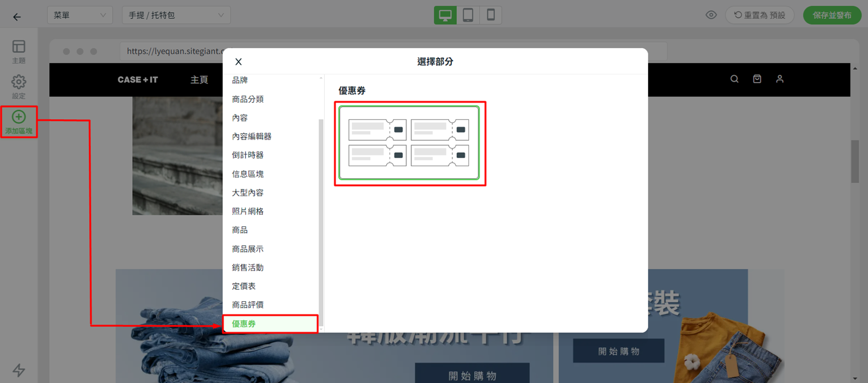The height and width of the screenshot is (383, 868).
Task: Select 倒計時器 in the section list
Action: point(248,155)
